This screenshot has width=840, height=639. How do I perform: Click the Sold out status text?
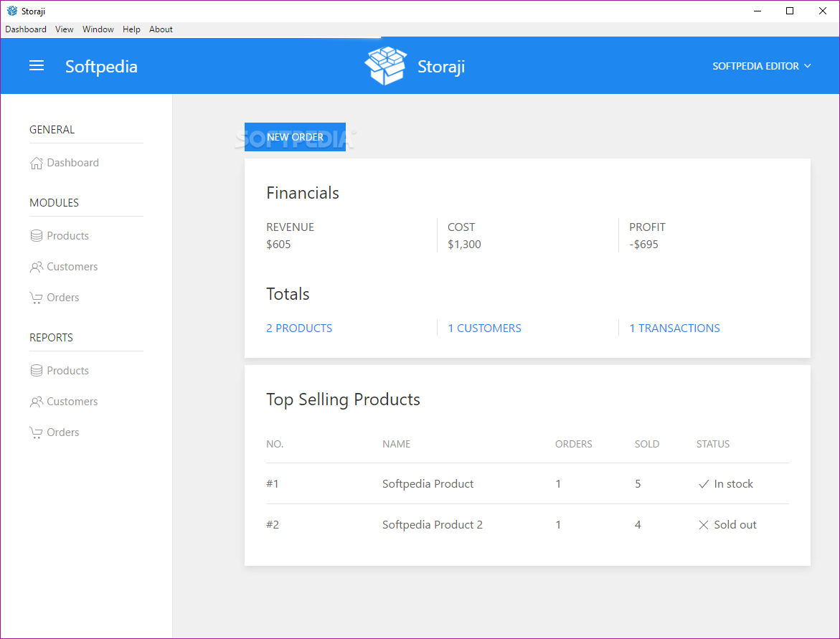[735, 525]
